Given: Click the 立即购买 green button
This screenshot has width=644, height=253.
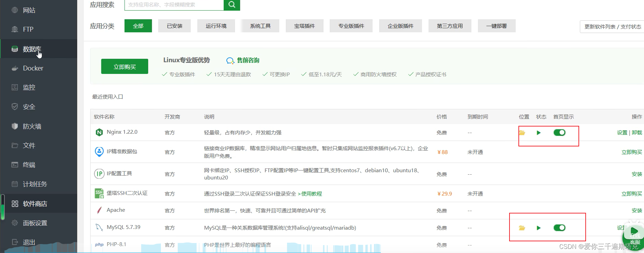Looking at the screenshot, I should (125, 66).
